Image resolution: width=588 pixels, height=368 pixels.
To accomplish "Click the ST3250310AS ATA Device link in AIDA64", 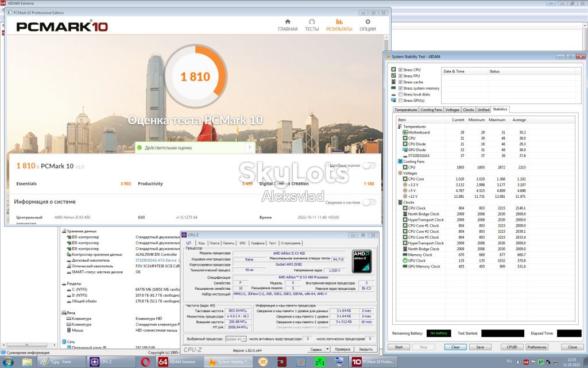I will point(156,260).
